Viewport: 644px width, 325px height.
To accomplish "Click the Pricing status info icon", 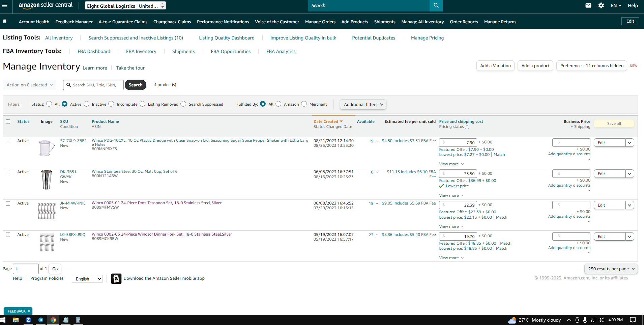I will click(467, 127).
